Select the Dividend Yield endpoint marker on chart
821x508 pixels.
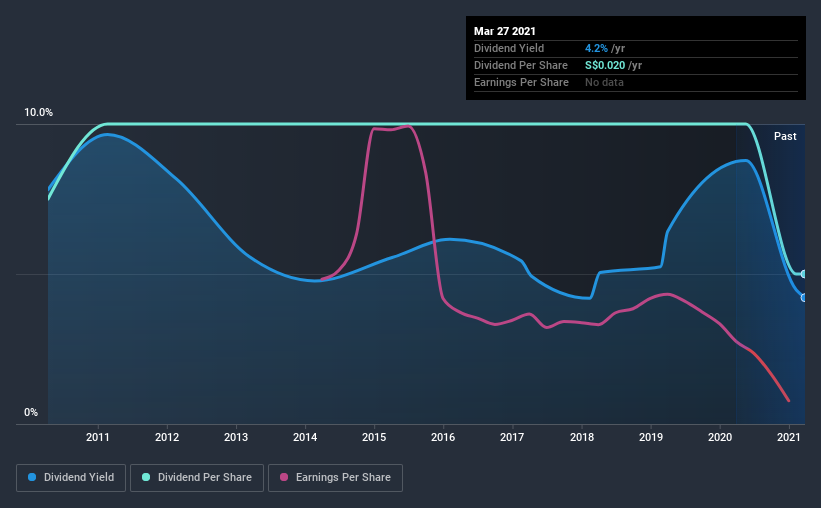[803, 297]
